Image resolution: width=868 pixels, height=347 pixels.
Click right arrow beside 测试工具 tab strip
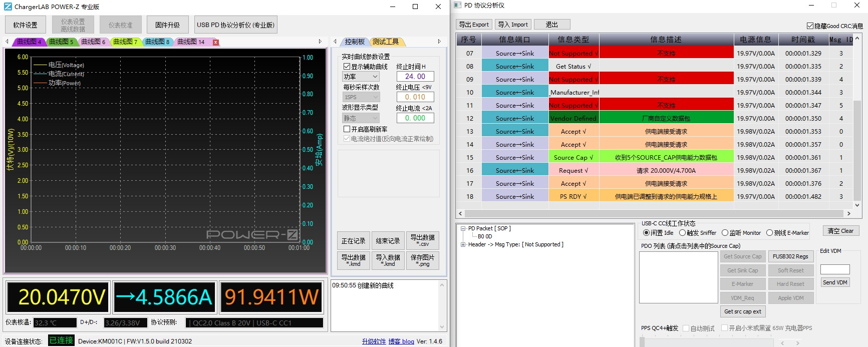pyautogui.click(x=439, y=42)
